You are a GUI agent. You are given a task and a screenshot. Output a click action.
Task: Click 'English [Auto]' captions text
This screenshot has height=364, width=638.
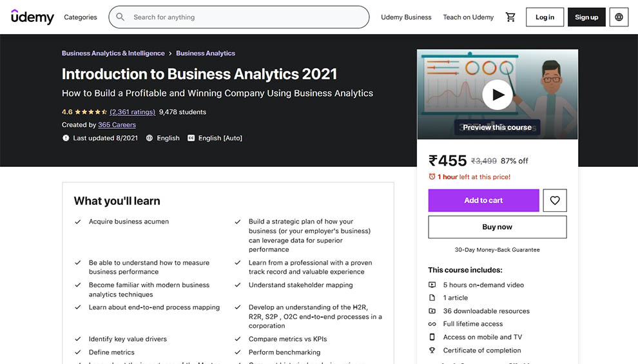pos(220,139)
